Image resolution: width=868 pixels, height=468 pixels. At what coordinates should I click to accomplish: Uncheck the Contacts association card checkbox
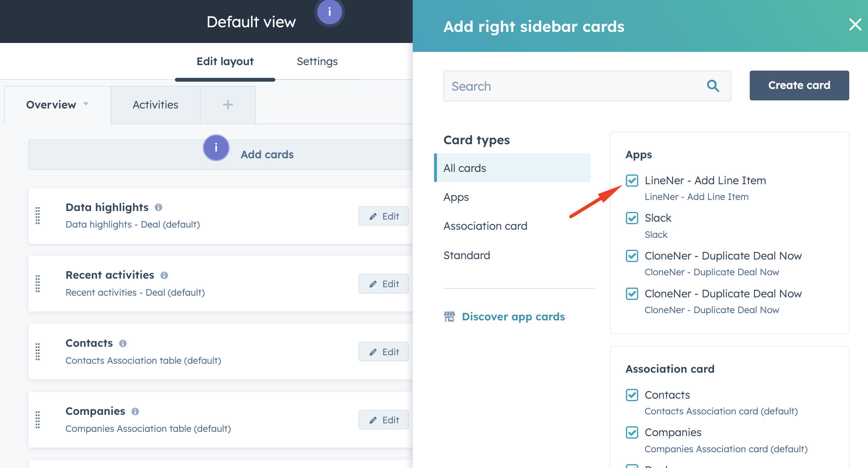632,395
